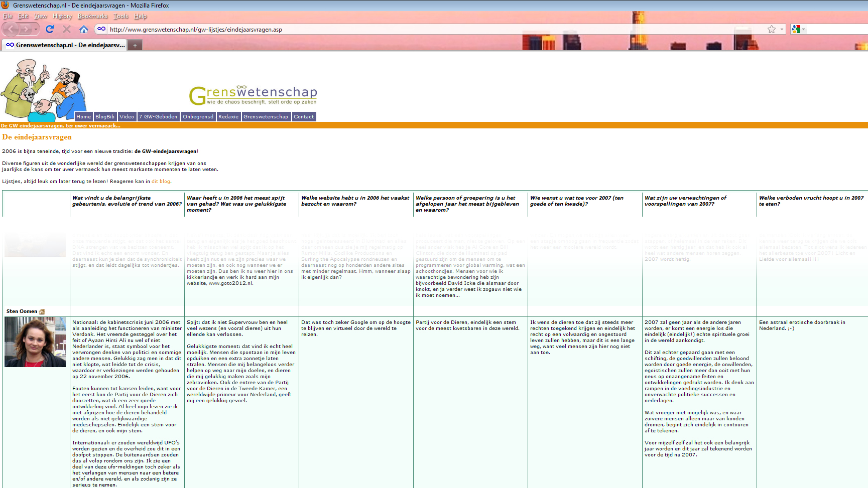Open the Bookmarks menu
This screenshot has height=488, width=868.
tap(92, 16)
